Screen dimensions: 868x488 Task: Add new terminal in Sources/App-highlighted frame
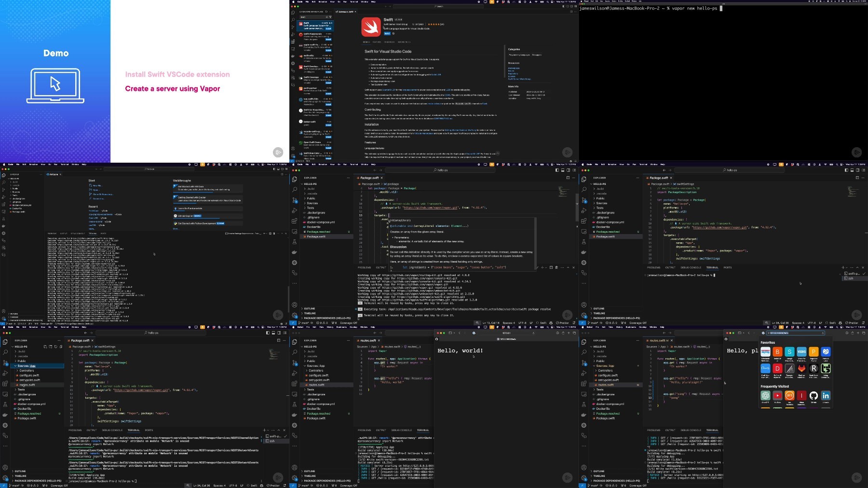[x=264, y=430]
